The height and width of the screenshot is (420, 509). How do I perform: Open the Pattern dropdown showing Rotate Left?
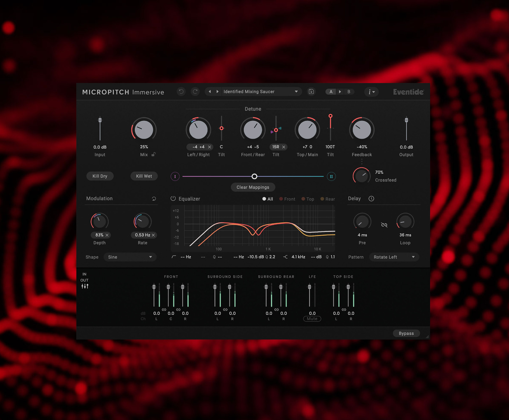pos(394,257)
